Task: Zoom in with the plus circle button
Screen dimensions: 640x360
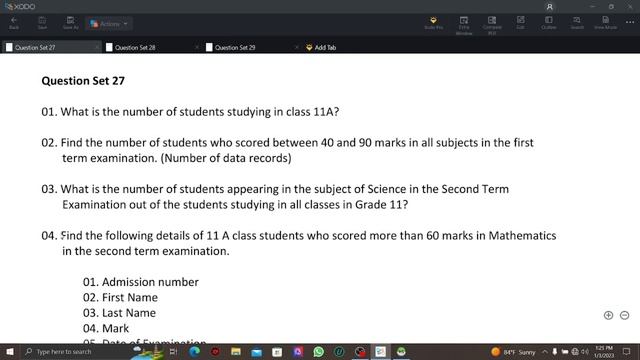Action: click(608, 315)
